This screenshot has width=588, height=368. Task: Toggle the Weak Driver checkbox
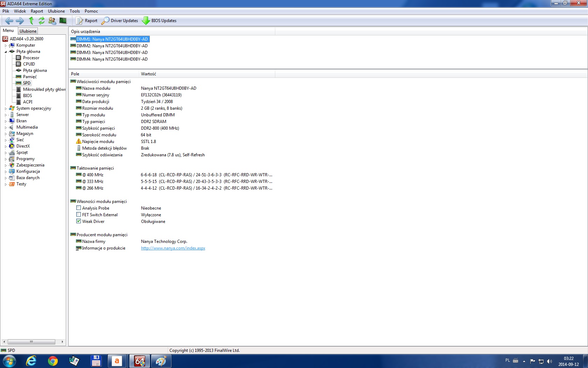point(79,221)
